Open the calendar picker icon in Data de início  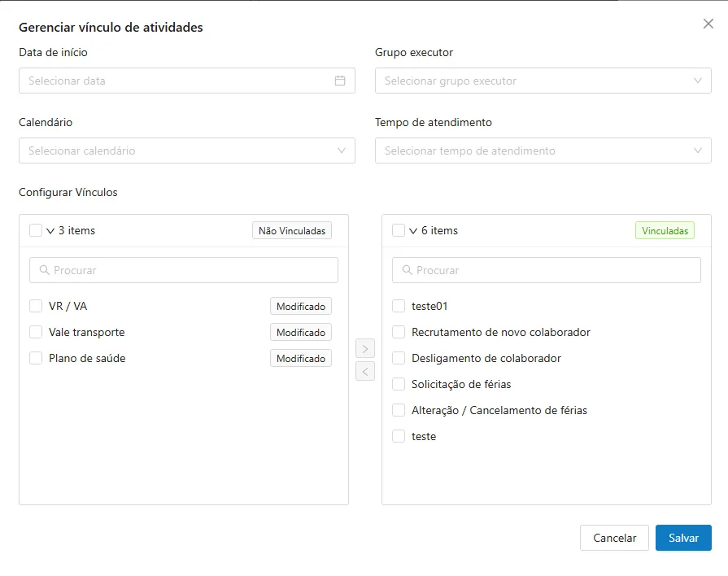coord(340,81)
